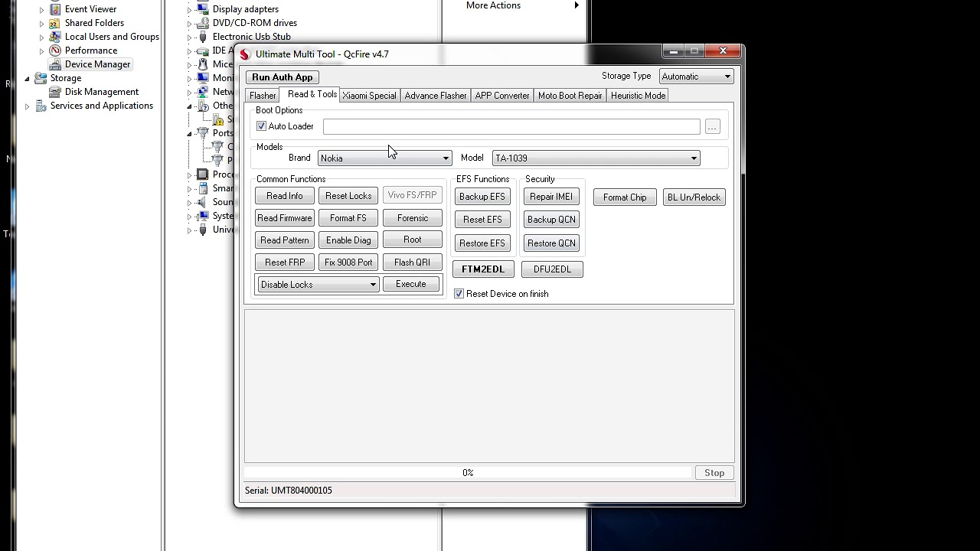Viewport: 980px width, 551px height.
Task: Click the Performance icon in tree
Action: (55, 51)
